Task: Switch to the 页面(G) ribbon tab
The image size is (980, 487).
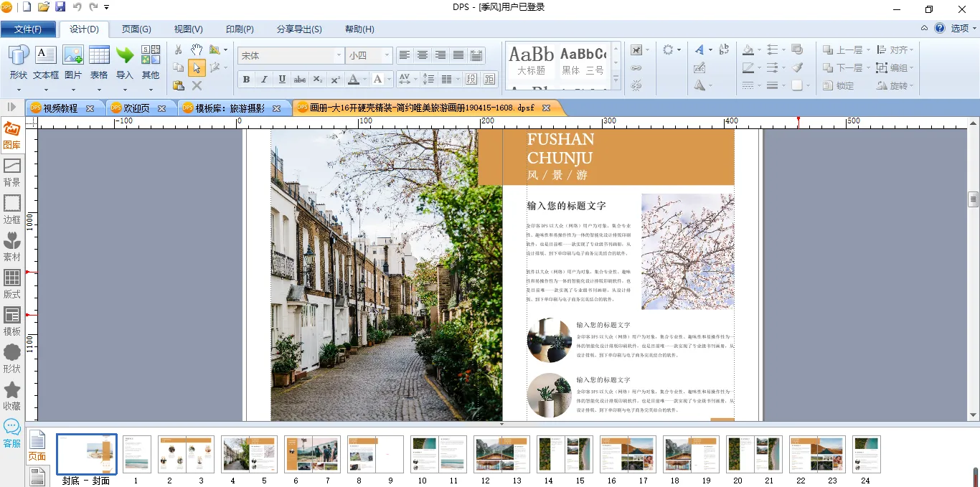Action: tap(136, 29)
